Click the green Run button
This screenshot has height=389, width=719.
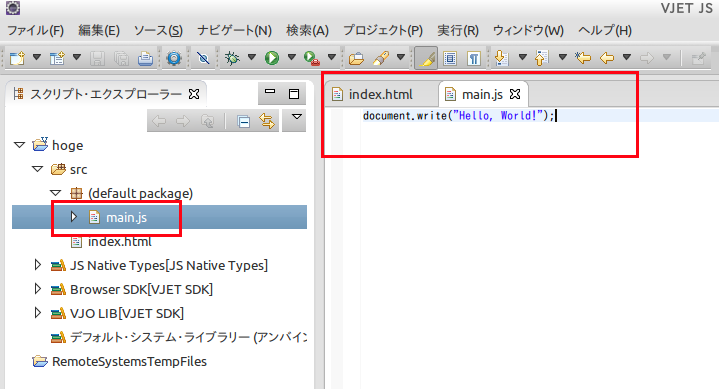click(272, 58)
